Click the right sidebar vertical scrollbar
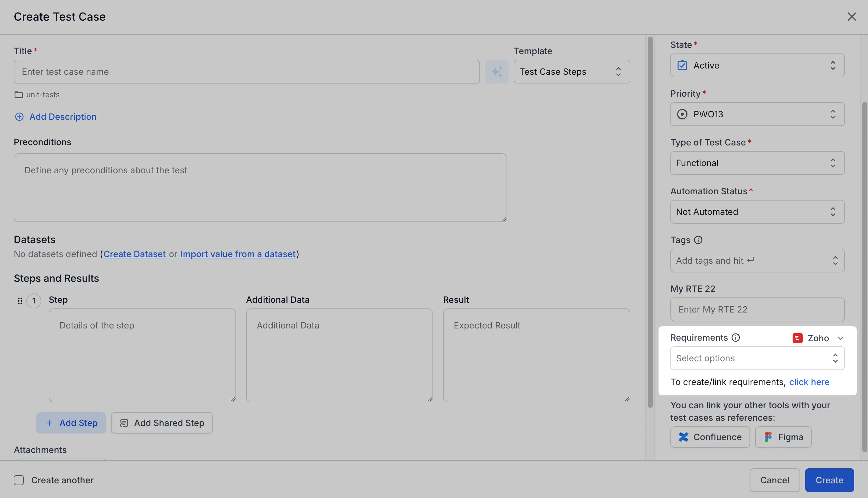The height and width of the screenshot is (498, 868). coord(865,277)
